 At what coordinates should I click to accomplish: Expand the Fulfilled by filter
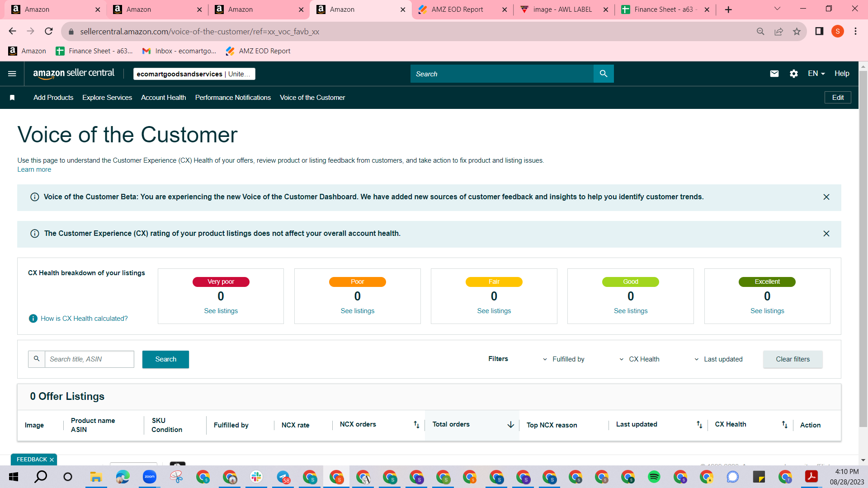pos(564,359)
